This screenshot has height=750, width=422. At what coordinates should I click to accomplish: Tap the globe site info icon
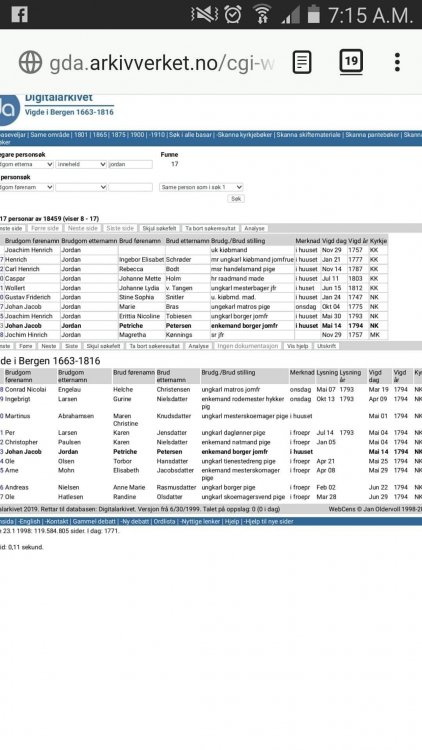[31, 62]
